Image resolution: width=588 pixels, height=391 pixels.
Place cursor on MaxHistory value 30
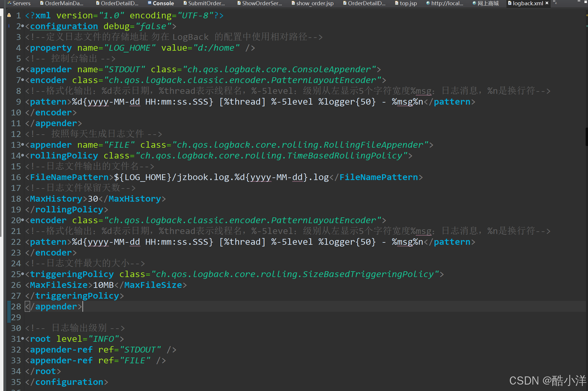click(93, 199)
